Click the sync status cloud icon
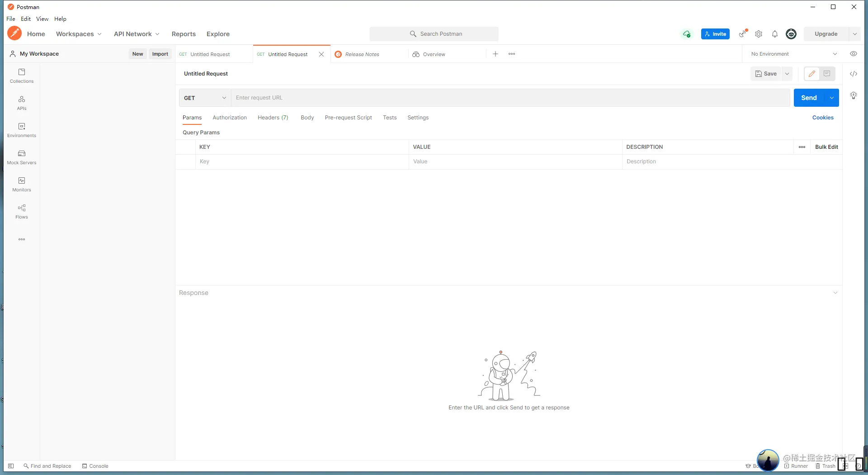868x475 pixels. (687, 34)
